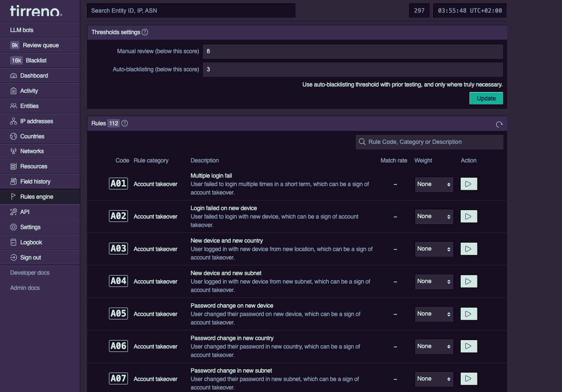Focus the Rule Code, Category or Description search
Viewport: 562px width, 392px height.
429,142
